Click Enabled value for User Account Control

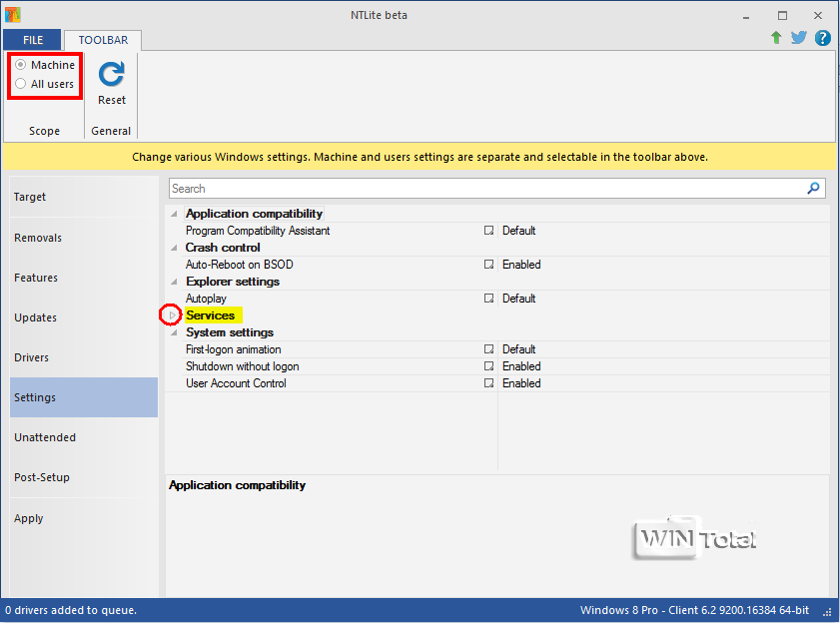tap(521, 383)
